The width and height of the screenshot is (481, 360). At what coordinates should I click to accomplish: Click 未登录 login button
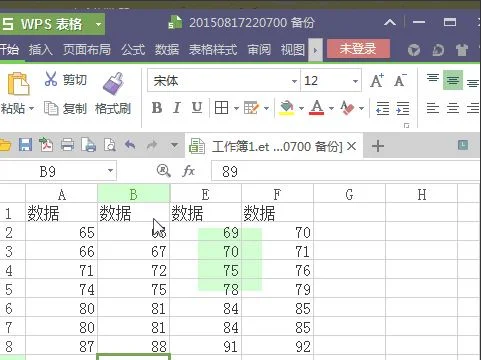click(x=358, y=49)
